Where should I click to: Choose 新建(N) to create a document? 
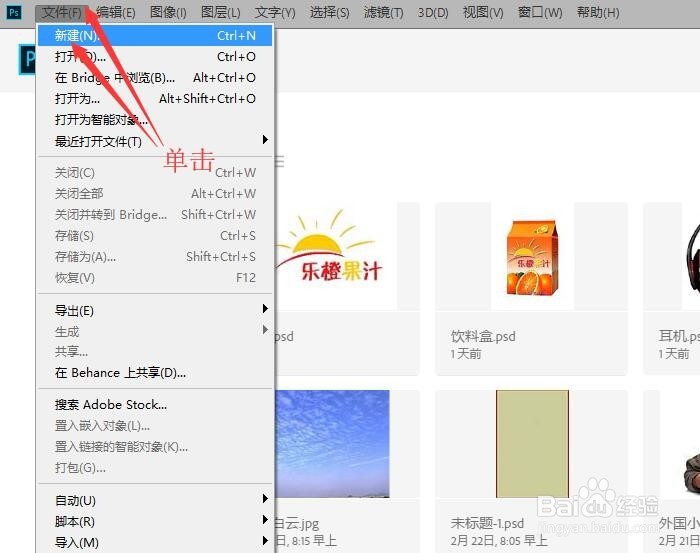click(x=155, y=35)
